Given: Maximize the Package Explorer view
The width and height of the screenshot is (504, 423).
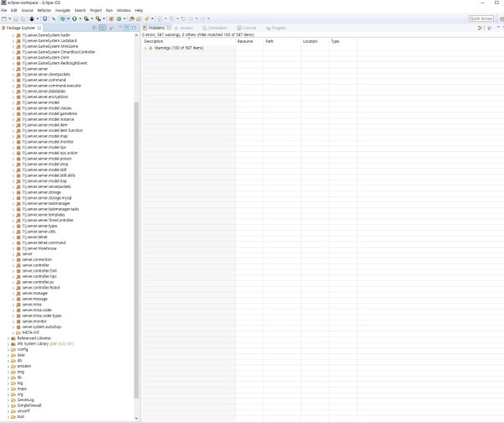Looking at the screenshot, I should pyautogui.click(x=134, y=28).
